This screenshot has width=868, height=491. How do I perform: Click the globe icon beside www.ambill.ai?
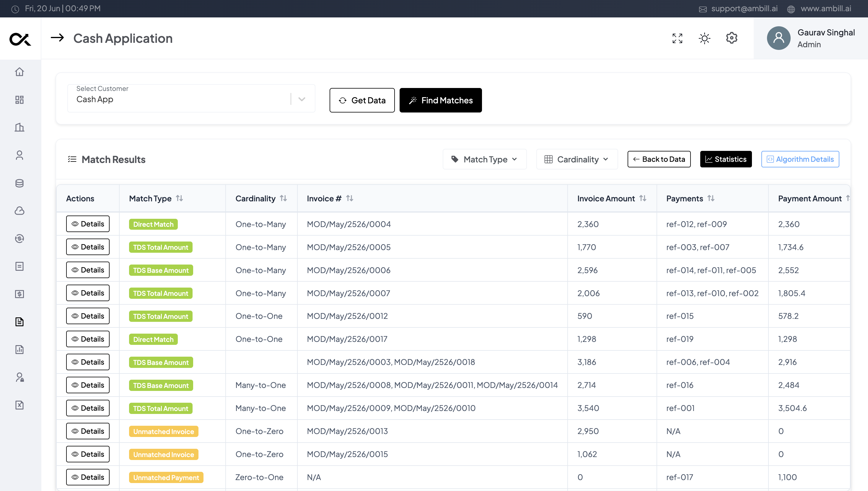791,9
